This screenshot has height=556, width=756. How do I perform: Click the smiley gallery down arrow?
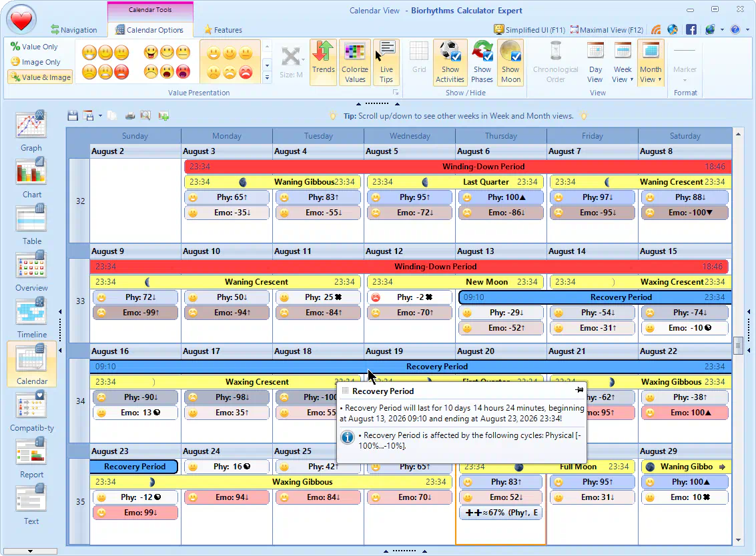click(x=267, y=65)
